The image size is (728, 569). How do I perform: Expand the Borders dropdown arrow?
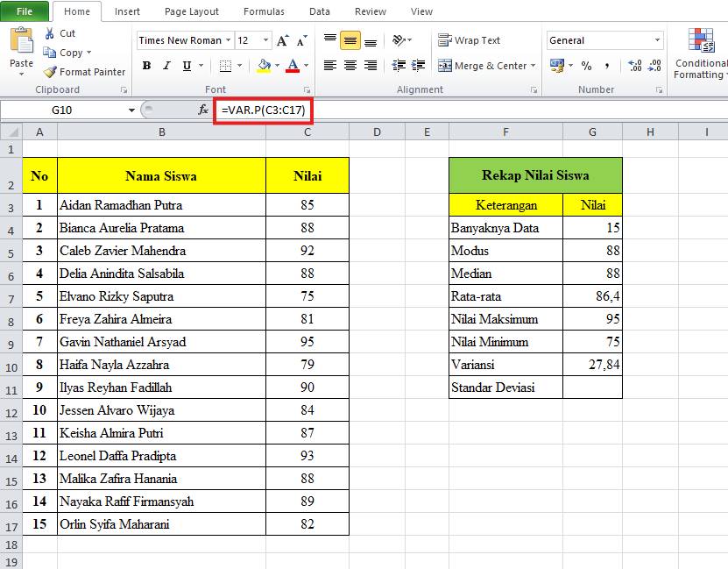(239, 66)
